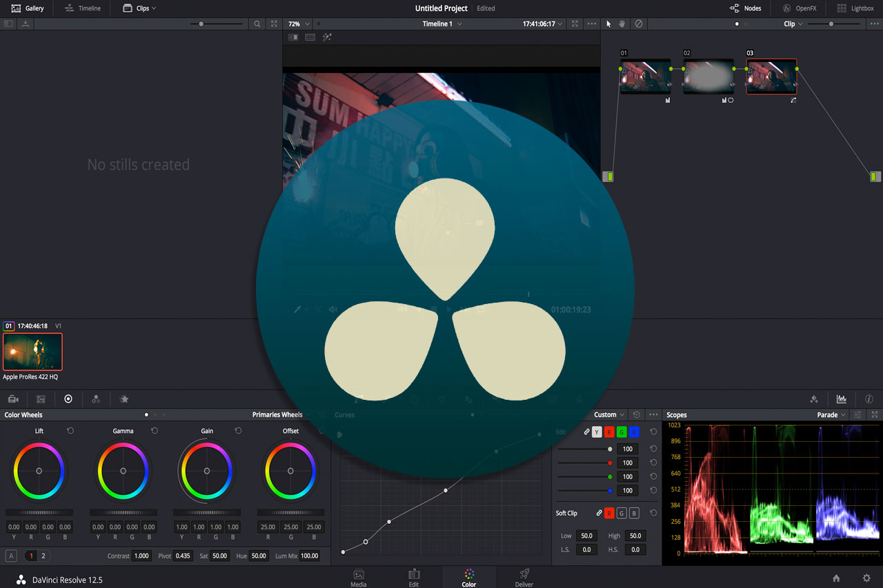Open the Keyframes panel icon
883x588 pixels.
pos(814,398)
